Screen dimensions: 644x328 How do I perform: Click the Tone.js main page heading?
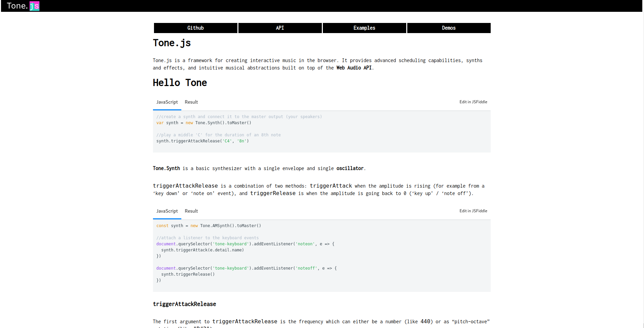(x=172, y=43)
